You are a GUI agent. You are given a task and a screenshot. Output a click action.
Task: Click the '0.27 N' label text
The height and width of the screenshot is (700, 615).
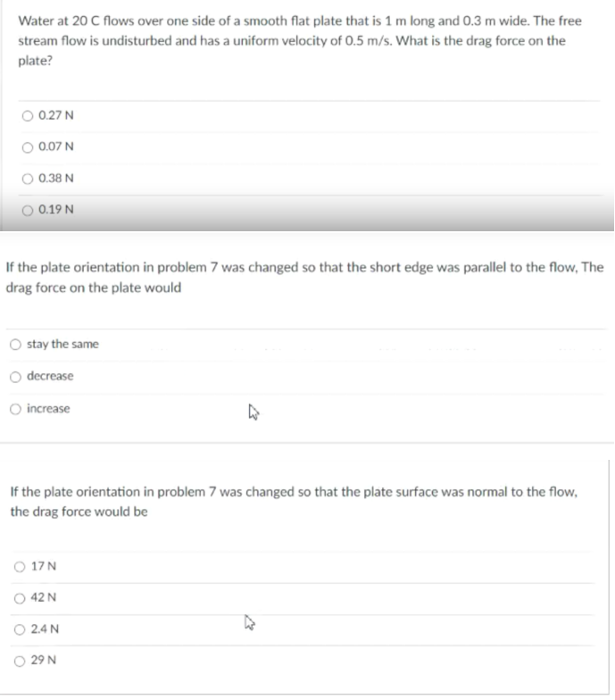(x=55, y=115)
